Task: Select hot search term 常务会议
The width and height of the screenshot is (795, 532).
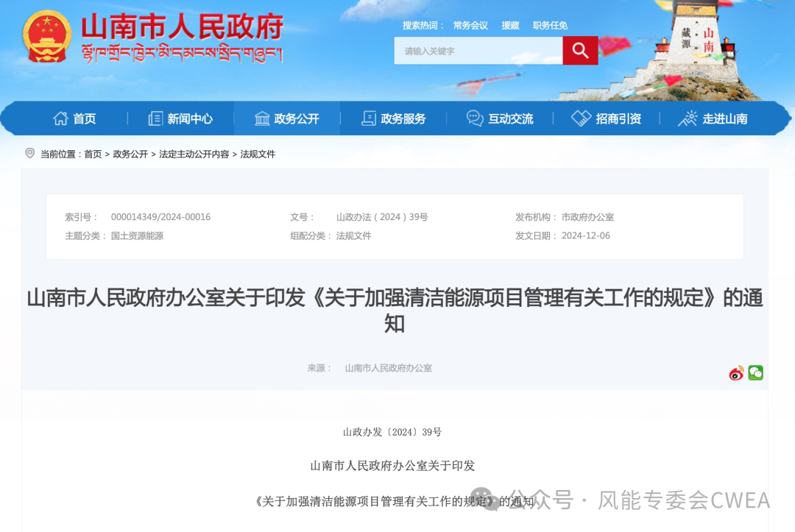Action: pos(470,26)
